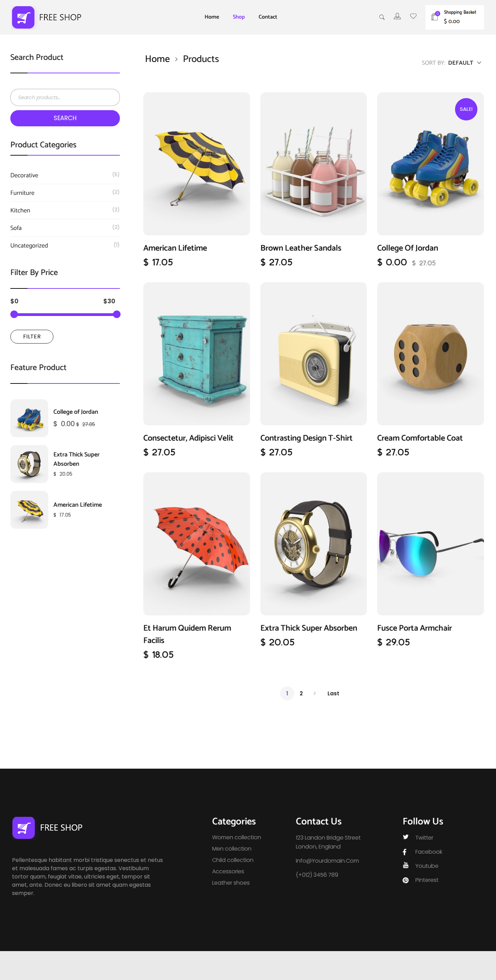This screenshot has height=980, width=496.
Task: Click the Pinterest icon in footer
Action: (x=405, y=880)
